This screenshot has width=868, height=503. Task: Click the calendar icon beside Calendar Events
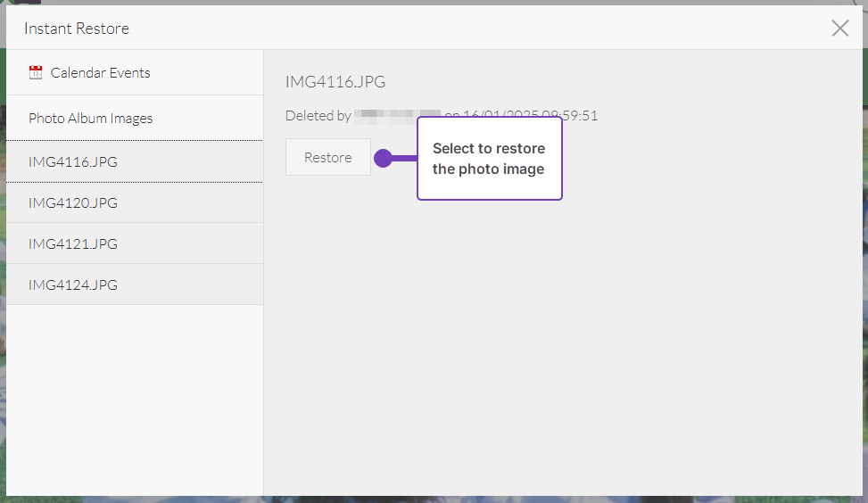click(x=36, y=73)
